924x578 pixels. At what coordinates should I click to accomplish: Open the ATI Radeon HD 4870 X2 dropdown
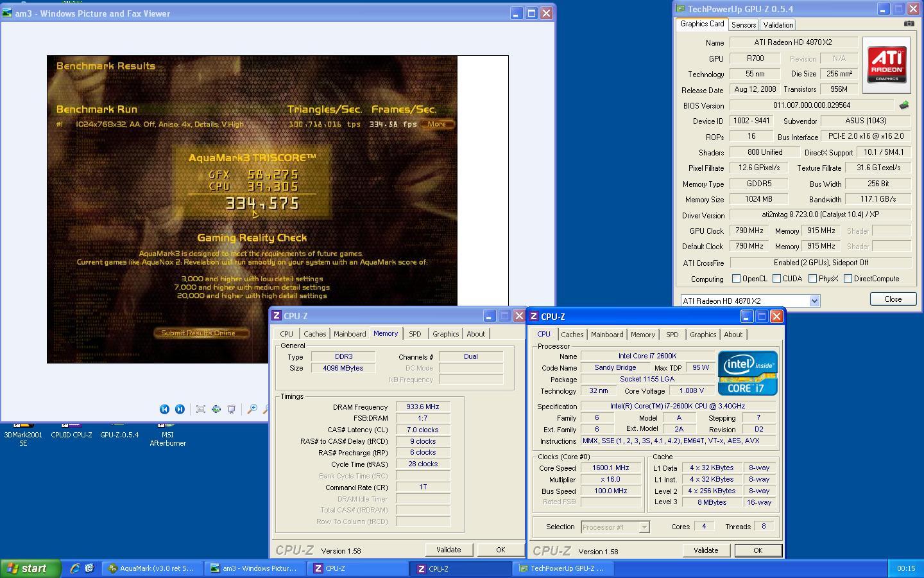(x=814, y=301)
